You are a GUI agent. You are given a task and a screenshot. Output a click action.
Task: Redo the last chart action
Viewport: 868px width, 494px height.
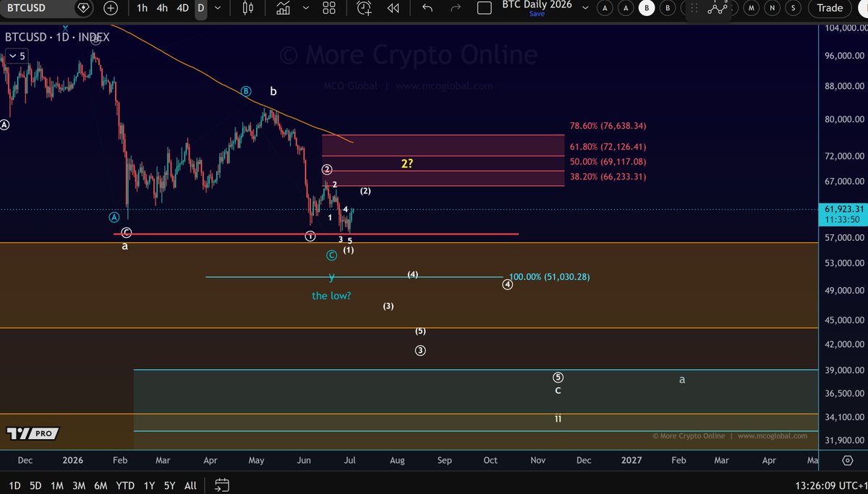[456, 8]
